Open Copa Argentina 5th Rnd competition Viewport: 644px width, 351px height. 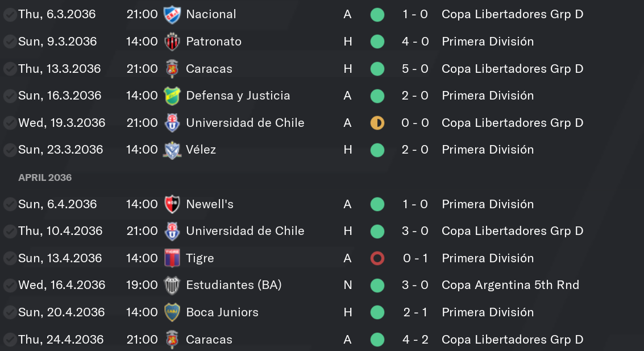pos(510,285)
